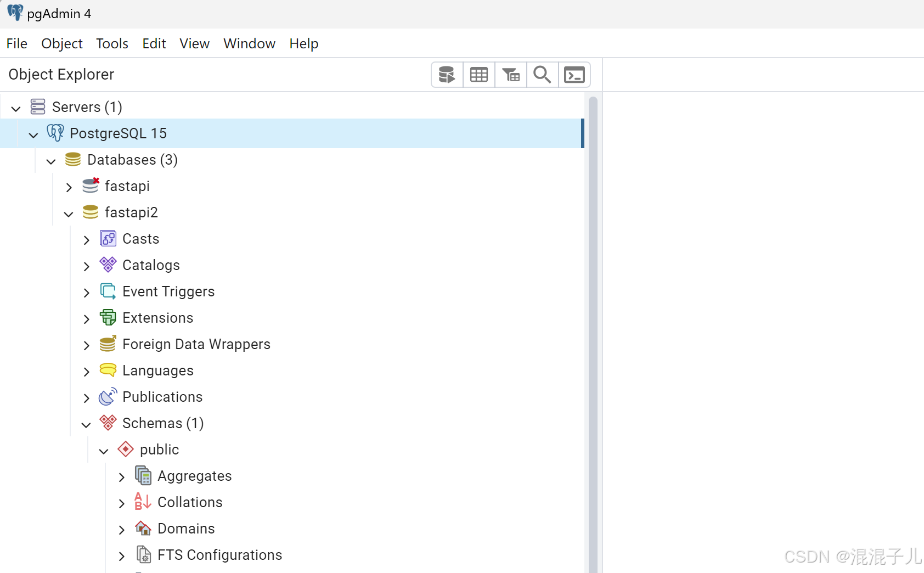Open the File menu
Image resolution: width=924 pixels, height=573 pixels.
click(x=17, y=43)
